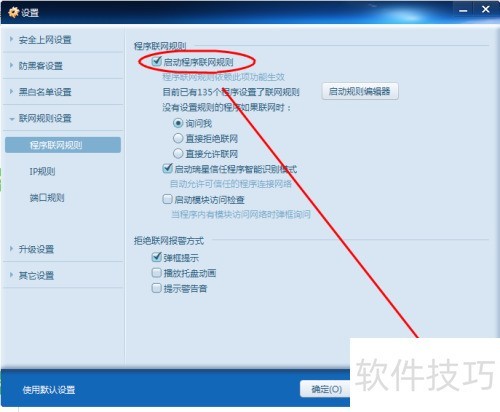Select 端口规则 sub-item
This screenshot has width=500, height=412.
pyautogui.click(x=47, y=198)
